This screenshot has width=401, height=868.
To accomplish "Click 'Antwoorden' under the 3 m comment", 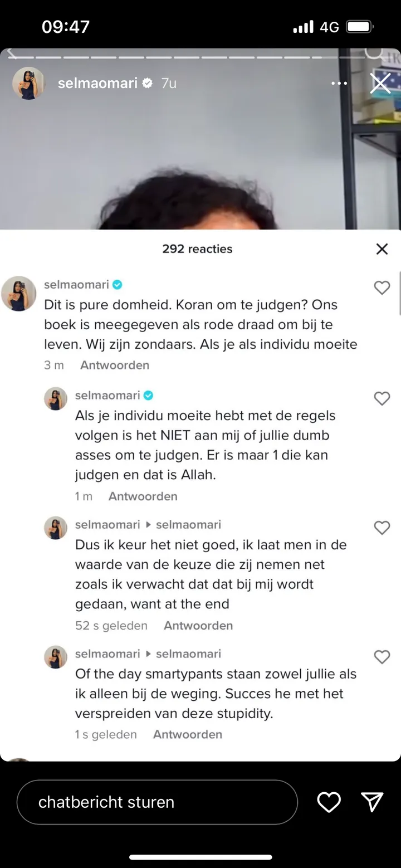I will click(x=115, y=365).
